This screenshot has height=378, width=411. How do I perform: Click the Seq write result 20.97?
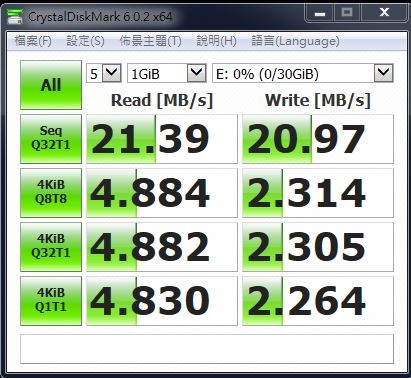pyautogui.click(x=318, y=139)
